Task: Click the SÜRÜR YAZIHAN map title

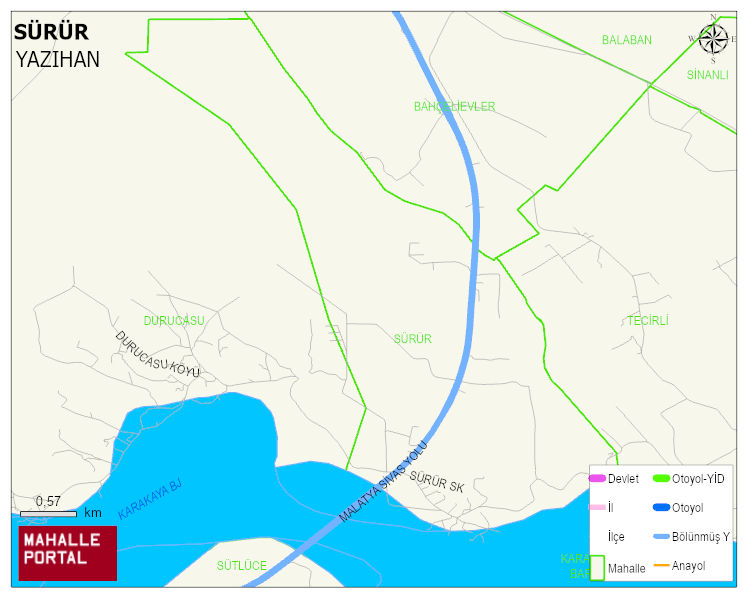Action: click(x=57, y=46)
